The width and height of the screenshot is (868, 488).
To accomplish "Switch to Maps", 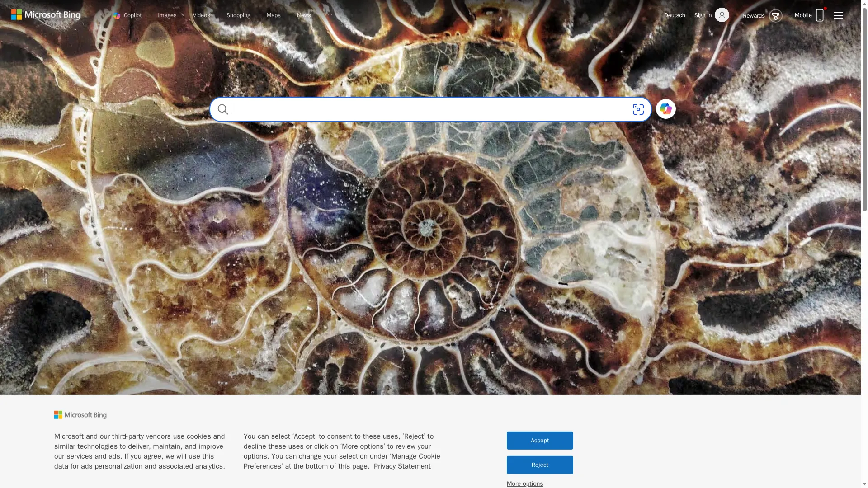I will pyautogui.click(x=273, y=15).
